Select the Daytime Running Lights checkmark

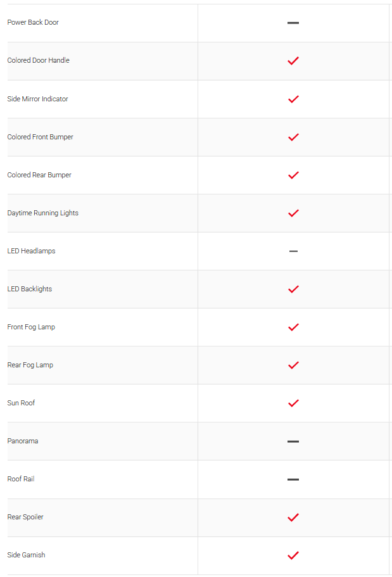(x=293, y=213)
